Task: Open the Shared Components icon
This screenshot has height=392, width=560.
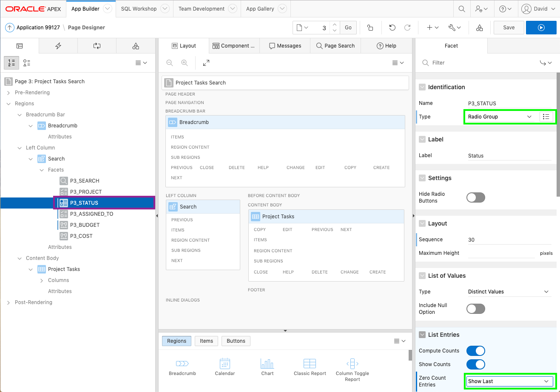Action: click(x=479, y=28)
